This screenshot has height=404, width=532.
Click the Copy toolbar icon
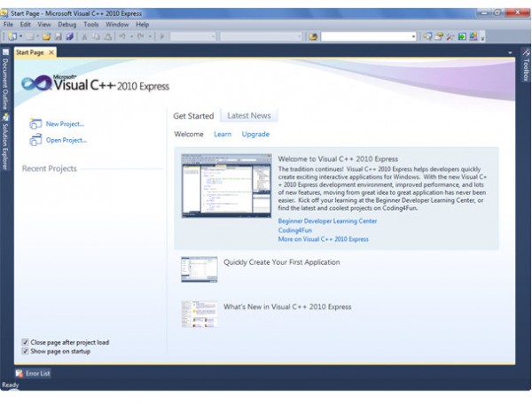tap(96, 36)
